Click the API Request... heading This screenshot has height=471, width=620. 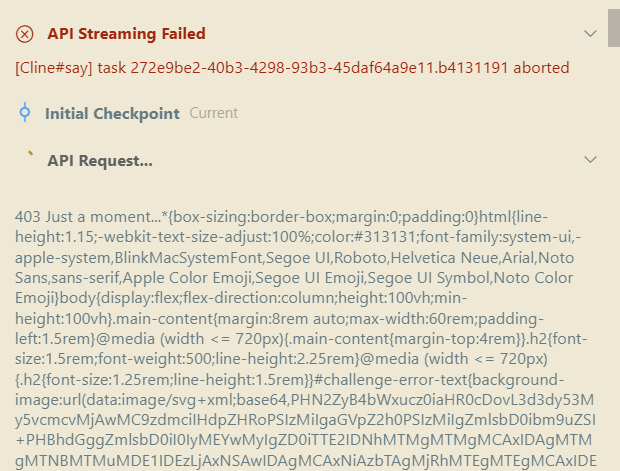click(100, 161)
